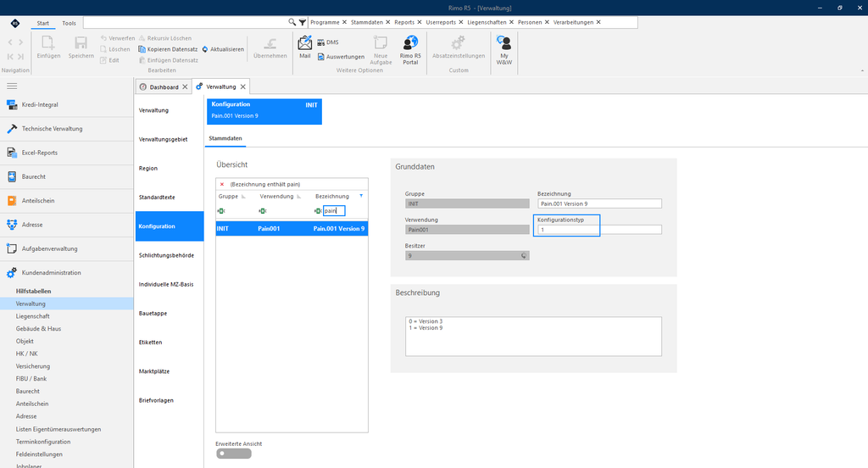
Task: Click Aktualisieren refresh button
Action: coord(223,49)
